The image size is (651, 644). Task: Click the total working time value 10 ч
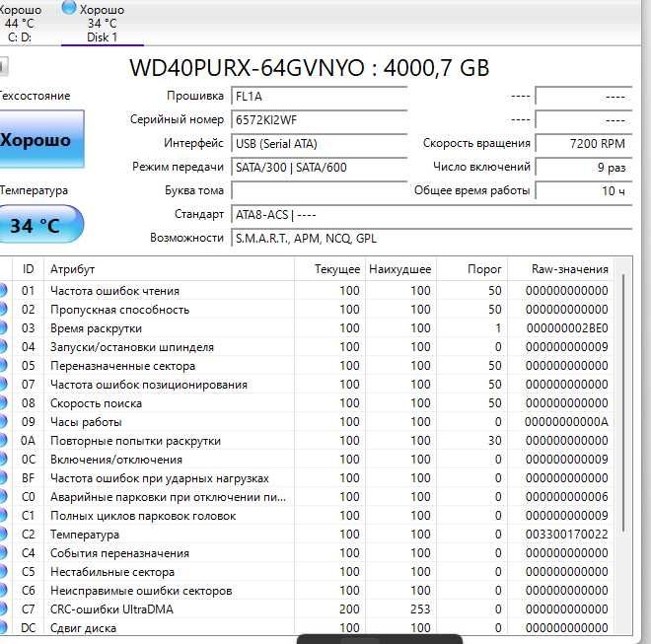coord(584,191)
